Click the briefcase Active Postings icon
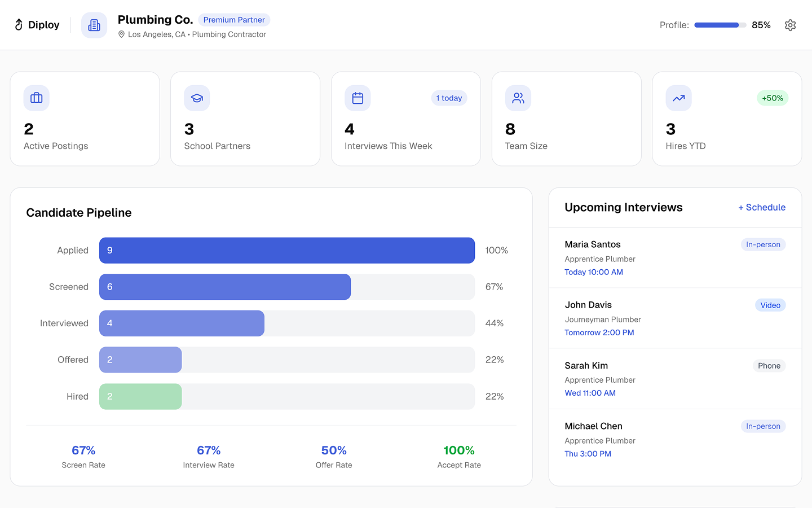The width and height of the screenshot is (812, 508). tap(37, 98)
